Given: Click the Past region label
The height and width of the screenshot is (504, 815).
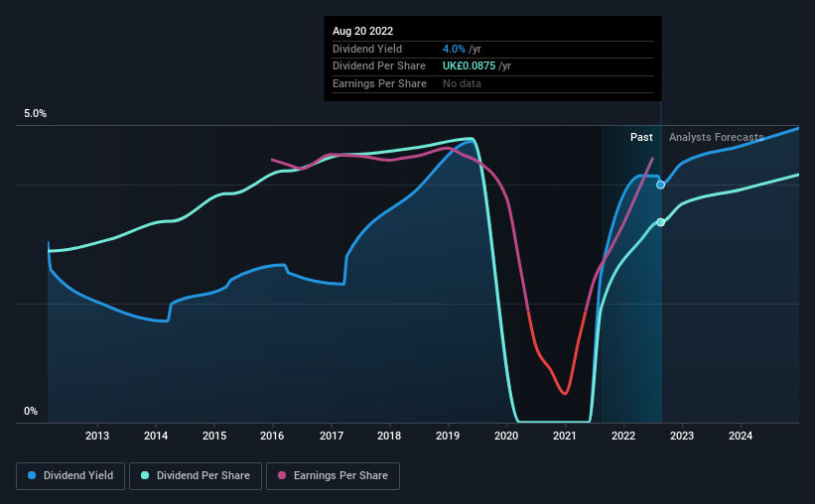Looking at the screenshot, I should [641, 137].
